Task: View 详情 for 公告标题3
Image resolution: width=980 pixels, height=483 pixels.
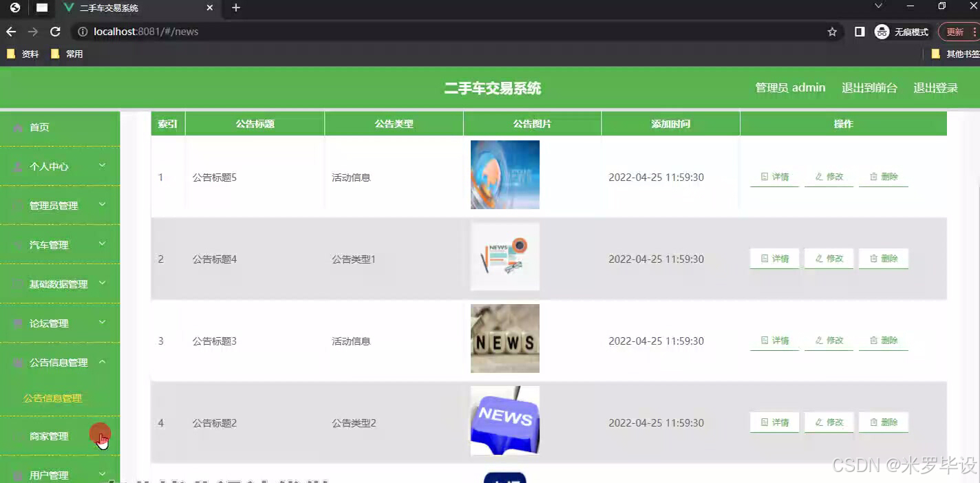Action: point(774,341)
